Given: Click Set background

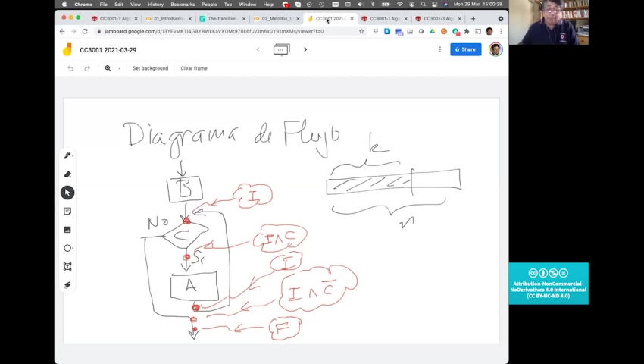Looking at the screenshot, I should (x=150, y=68).
